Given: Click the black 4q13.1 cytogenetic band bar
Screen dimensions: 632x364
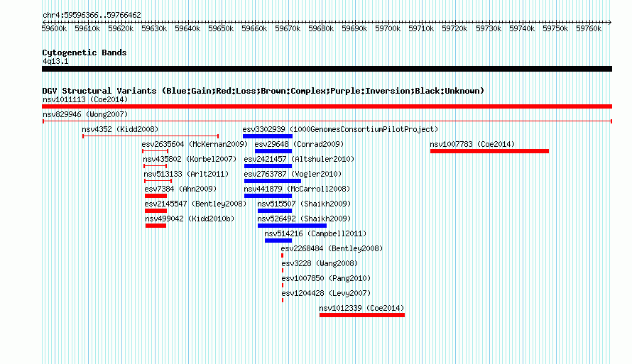Looking at the screenshot, I should point(327,69).
